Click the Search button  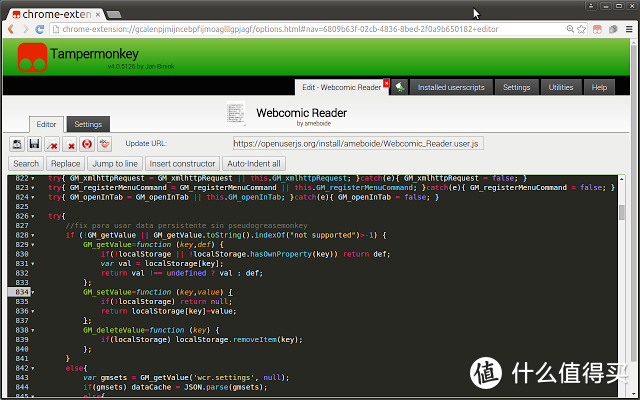pyautogui.click(x=26, y=164)
